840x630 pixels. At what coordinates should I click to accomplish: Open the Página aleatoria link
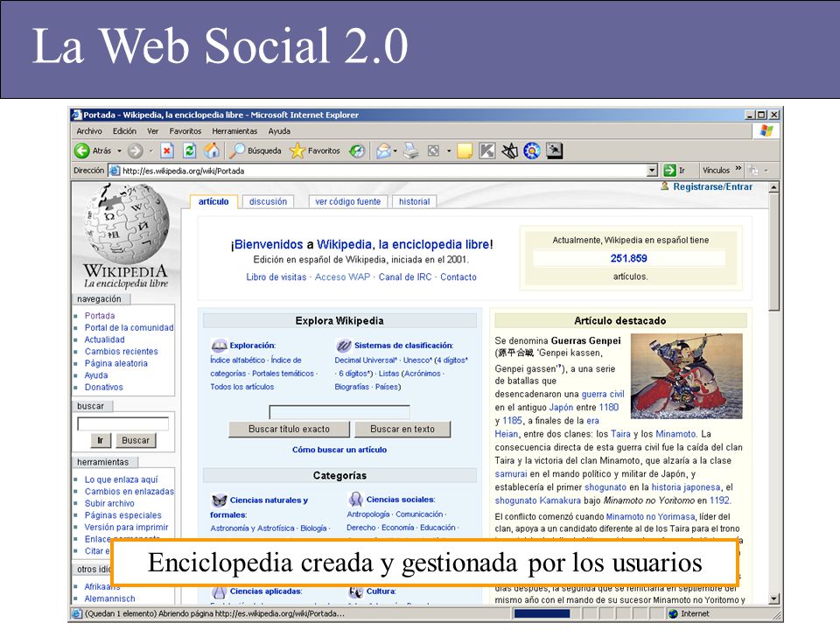(115, 363)
